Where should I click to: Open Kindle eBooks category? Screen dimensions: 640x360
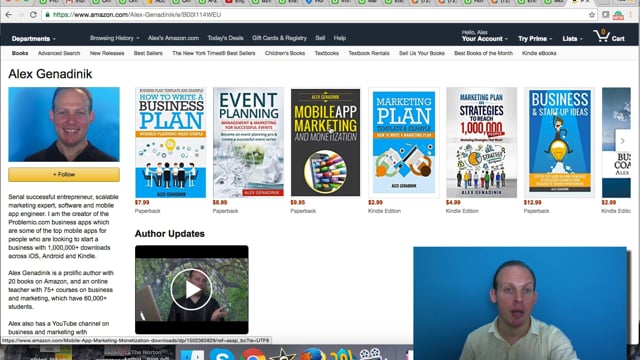539,53
